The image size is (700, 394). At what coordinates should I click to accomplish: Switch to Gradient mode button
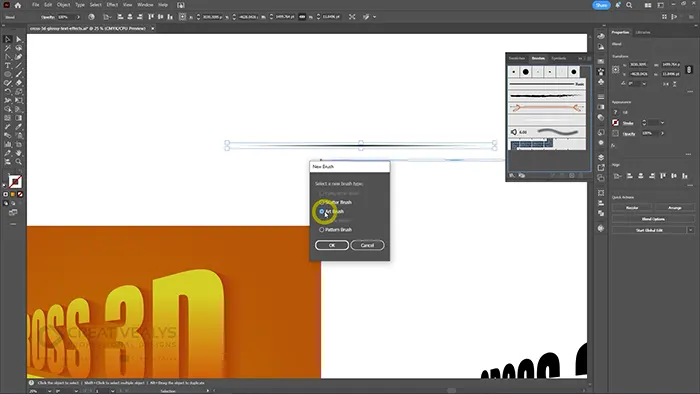(x=13, y=195)
